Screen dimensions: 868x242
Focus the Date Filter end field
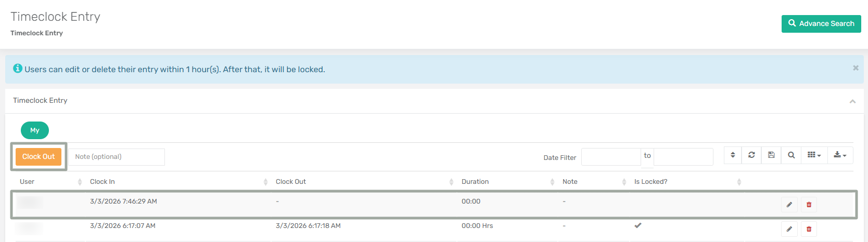[x=683, y=157]
